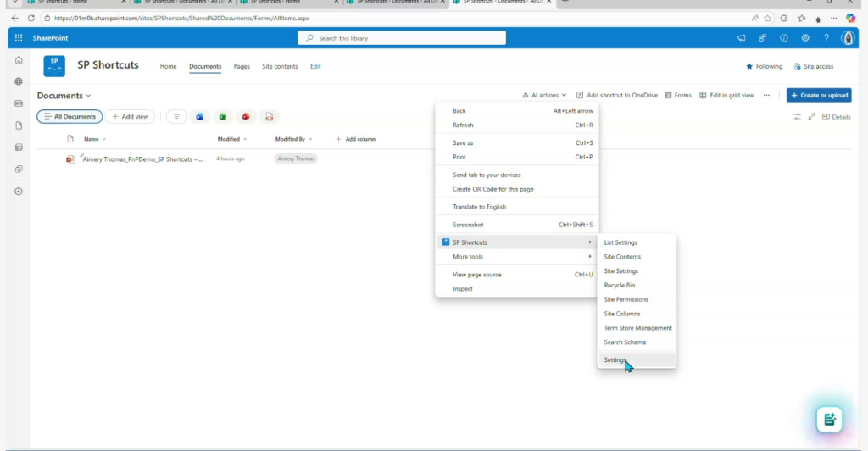Screen dimensions: 868x451
Task: Open the SharePoint app launcher waffle
Action: pyautogui.click(x=19, y=38)
